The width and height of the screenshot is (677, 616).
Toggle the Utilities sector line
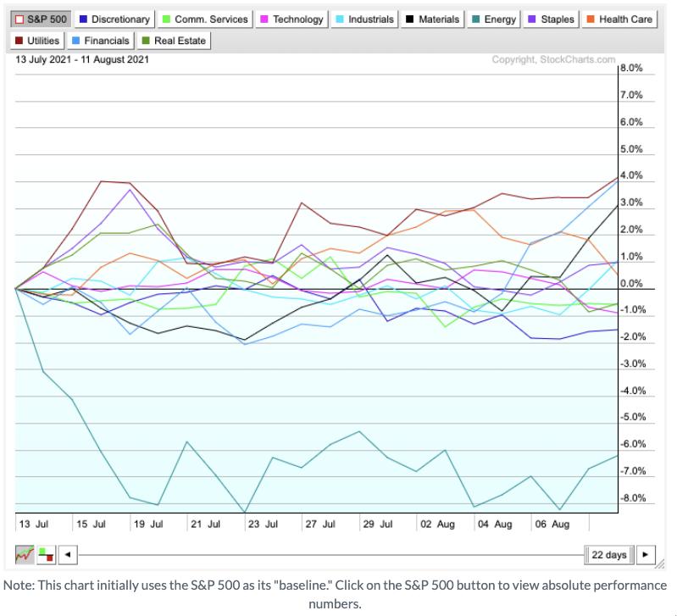pos(37,40)
